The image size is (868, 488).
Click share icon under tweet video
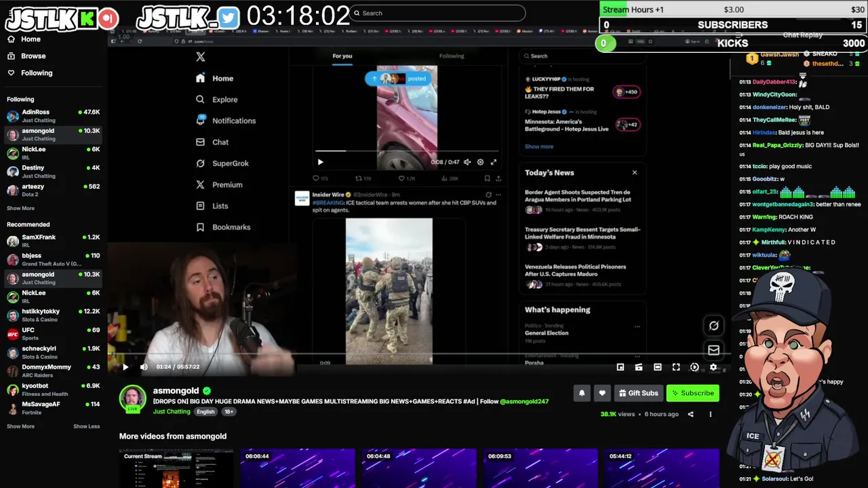click(498, 179)
